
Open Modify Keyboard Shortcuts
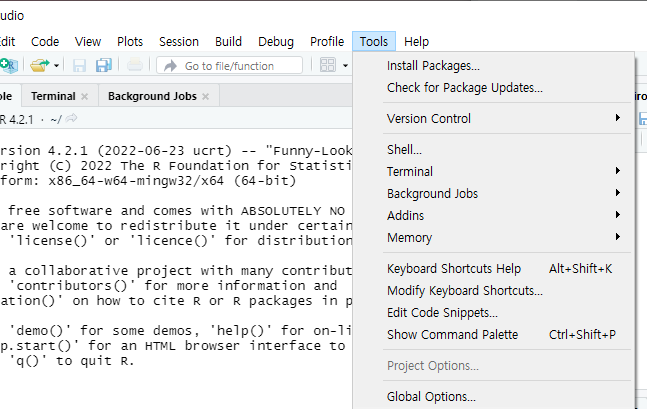(464, 290)
